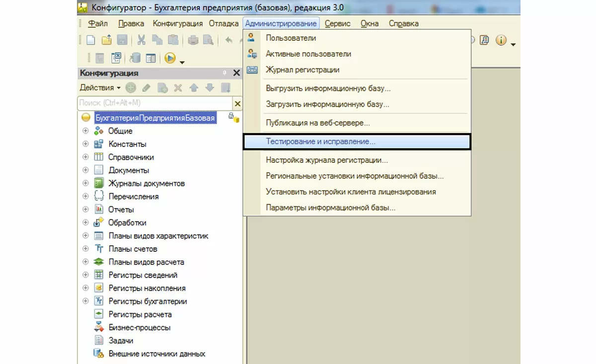Click the Поиск search field
This screenshot has height=364, width=596.
(154, 103)
